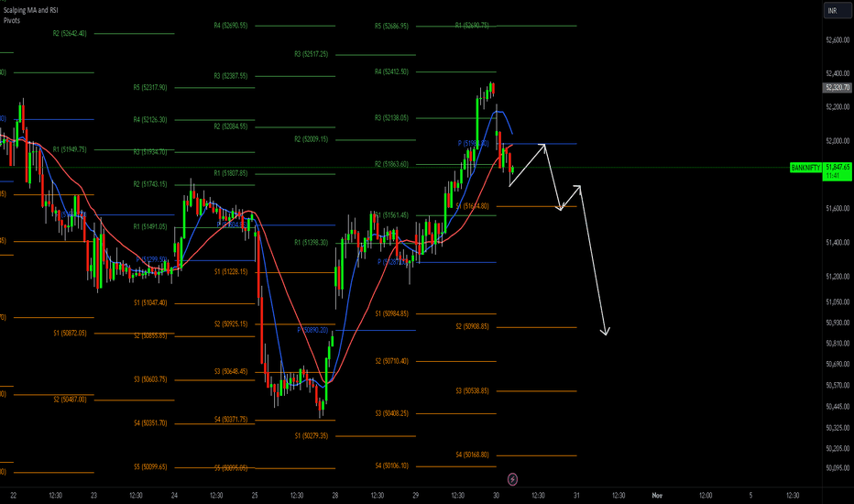This screenshot has height=504, width=854.
Task: Click the 50,930.00 price scale value
Action: pos(838,323)
